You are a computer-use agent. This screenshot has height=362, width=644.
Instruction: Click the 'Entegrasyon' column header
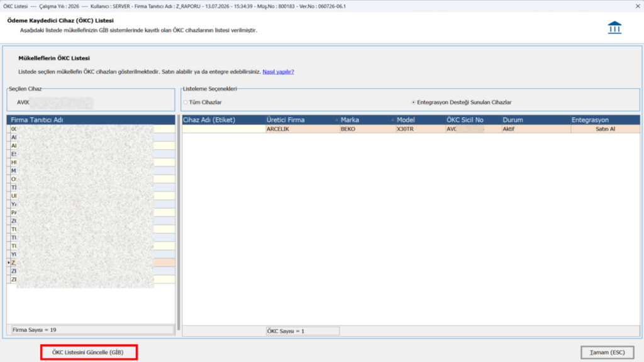pyautogui.click(x=605, y=120)
